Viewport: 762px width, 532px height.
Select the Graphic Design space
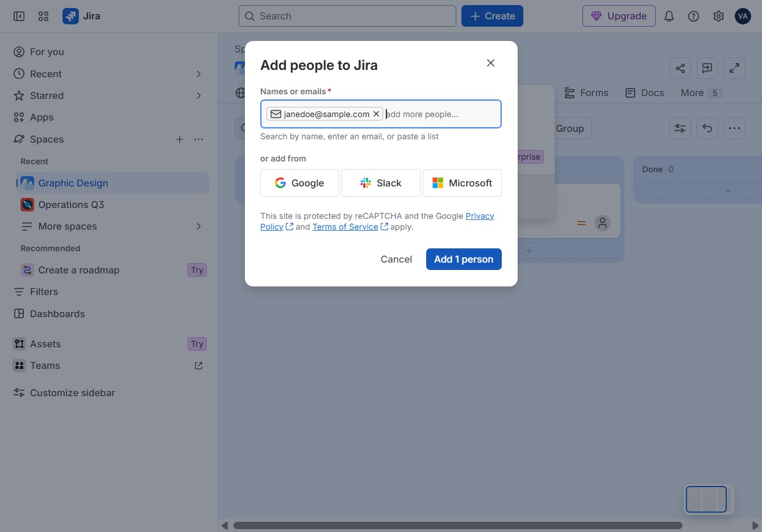pyautogui.click(x=113, y=183)
